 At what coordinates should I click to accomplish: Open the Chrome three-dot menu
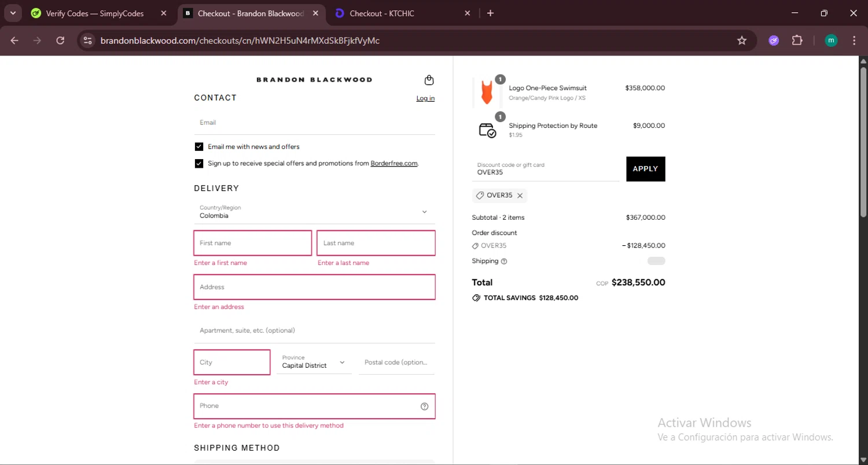click(854, 40)
